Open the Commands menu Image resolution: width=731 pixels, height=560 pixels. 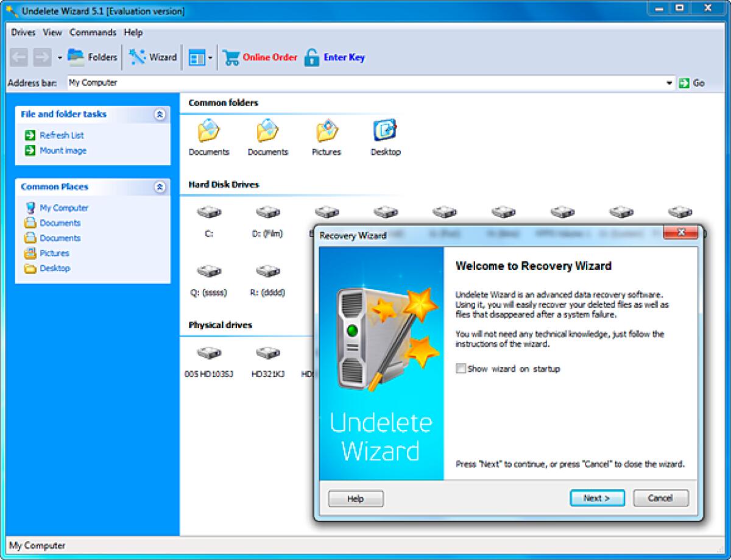[93, 33]
